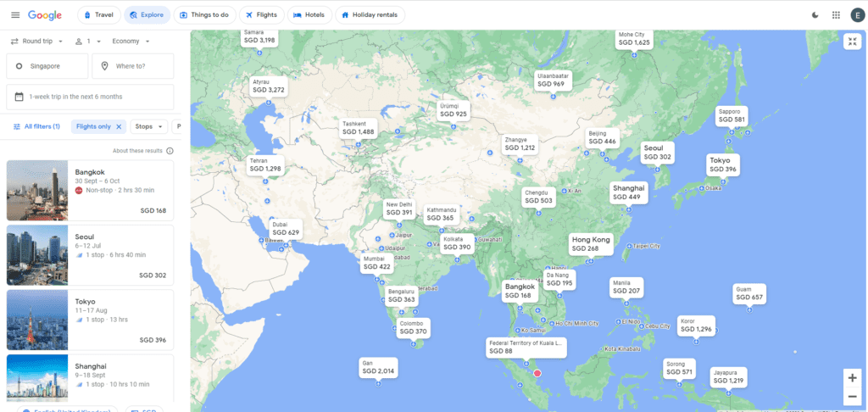Open the Stops filter dropdown
868x412 pixels.
[149, 127]
